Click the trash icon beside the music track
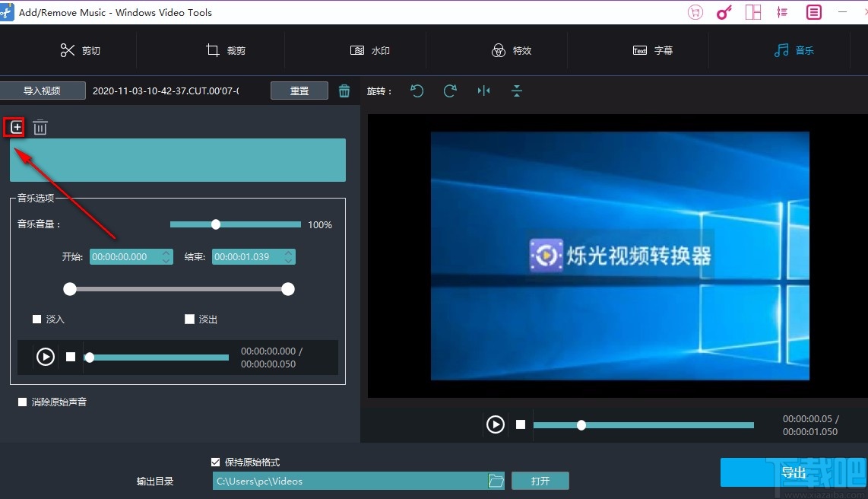Image resolution: width=868 pixels, height=499 pixels. (40, 126)
